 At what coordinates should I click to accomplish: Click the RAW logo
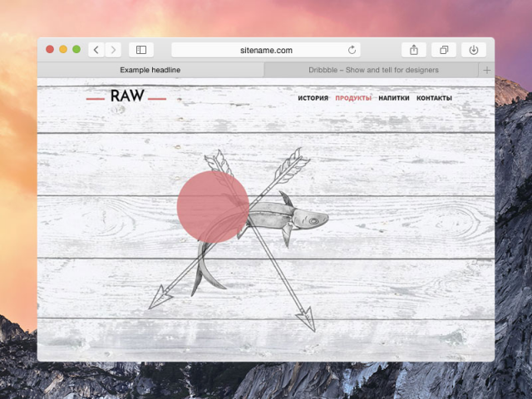(127, 96)
